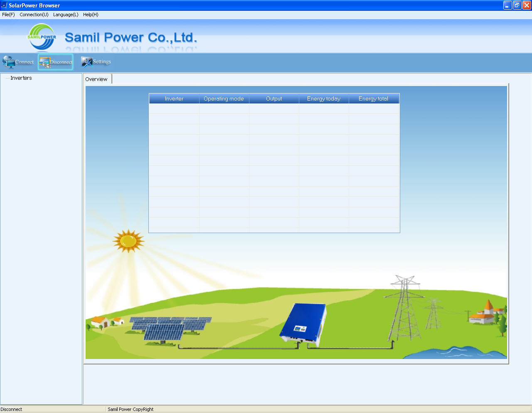
Task: Click the large power transmission tower
Action: click(404, 307)
